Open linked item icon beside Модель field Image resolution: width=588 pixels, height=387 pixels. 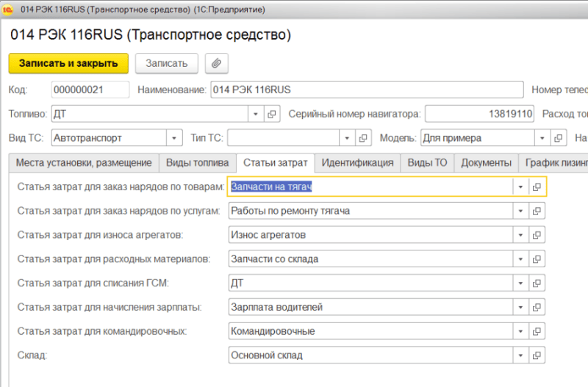point(560,138)
